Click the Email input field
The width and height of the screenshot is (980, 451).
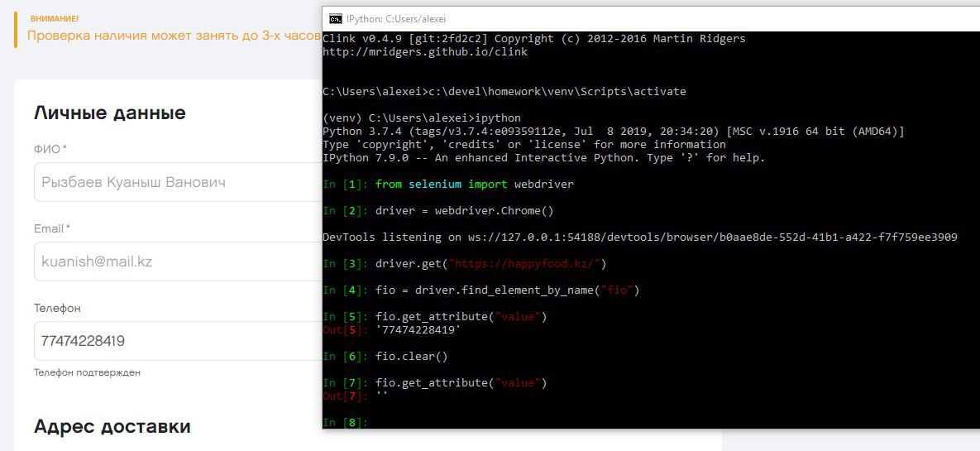[178, 261]
